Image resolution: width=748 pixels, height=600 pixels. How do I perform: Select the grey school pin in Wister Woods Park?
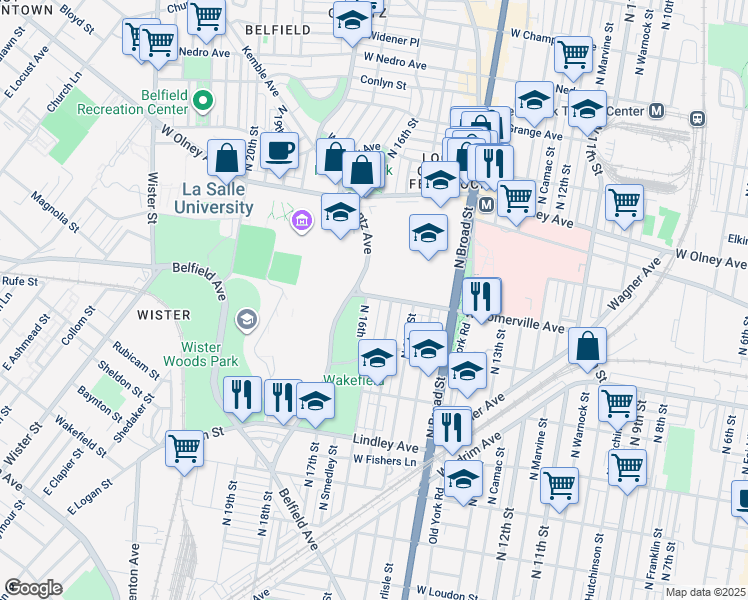[247, 320]
